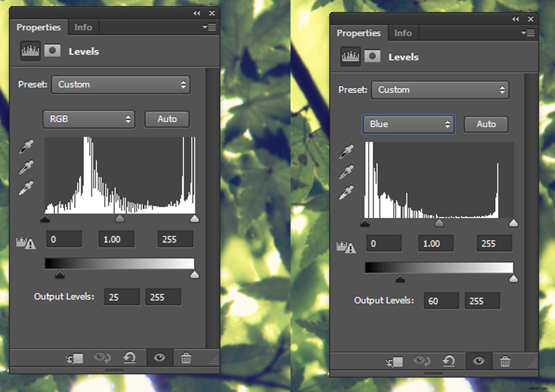Screen dimensions: 555x392
Task: Click the Auto button for the Blue channel
Action: click(486, 124)
